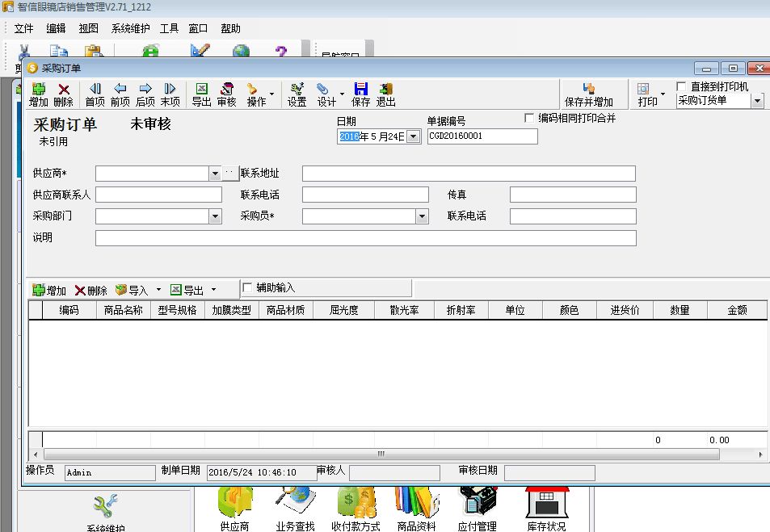
Task: Expand the 导入 dropdown arrow in grid toolbar
Action: (x=158, y=290)
